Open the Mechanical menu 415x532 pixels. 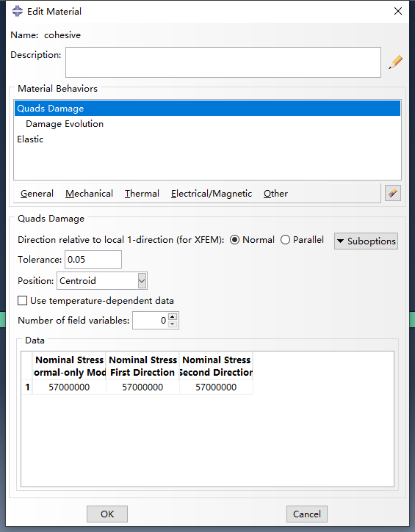(90, 194)
